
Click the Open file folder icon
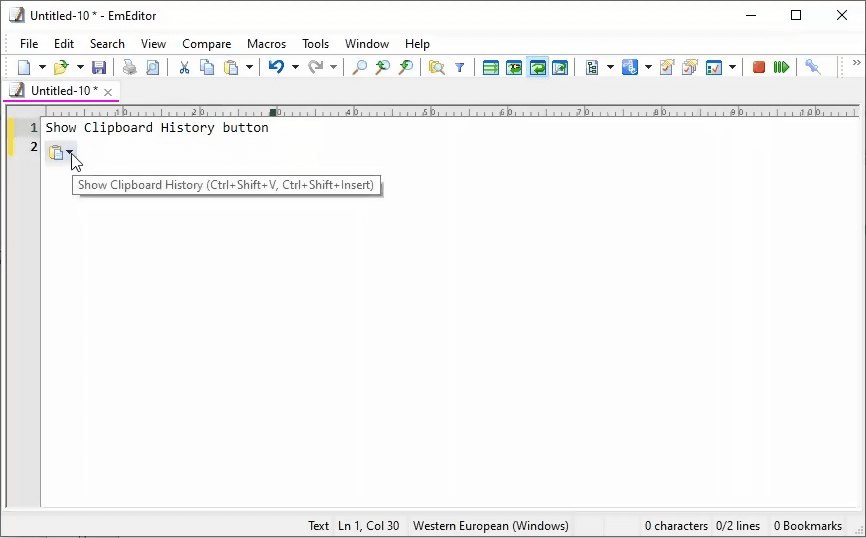[x=61, y=67]
